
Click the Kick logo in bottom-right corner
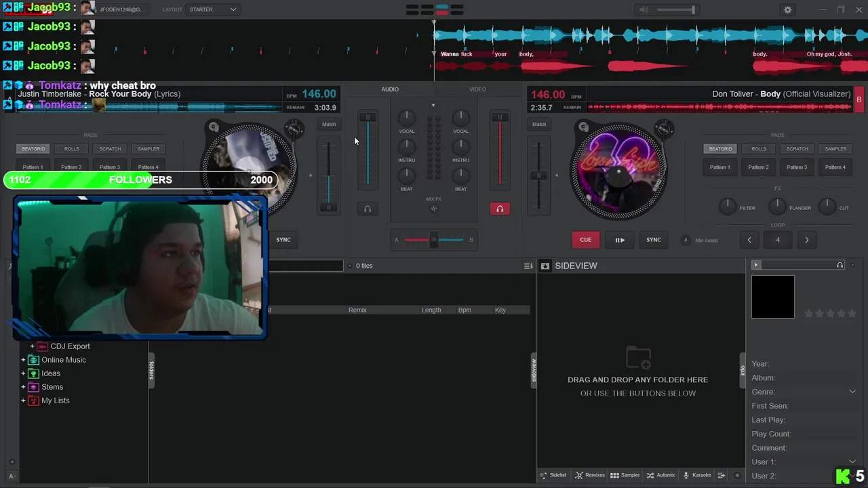pyautogui.click(x=843, y=476)
